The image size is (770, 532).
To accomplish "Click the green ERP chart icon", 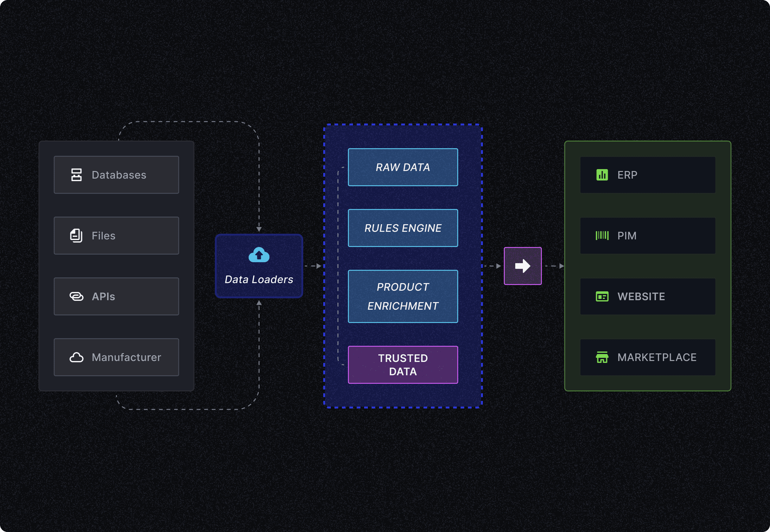I will pos(602,175).
